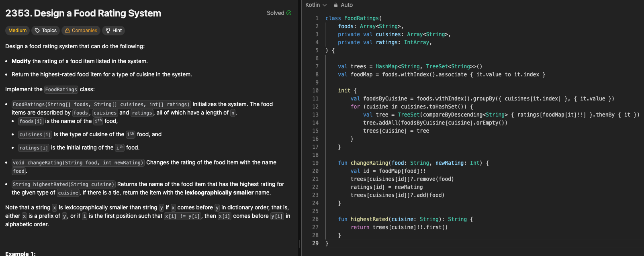This screenshot has width=644, height=256.
Task: Place cursor on the highestRated function name in code
Action: [x=369, y=219]
